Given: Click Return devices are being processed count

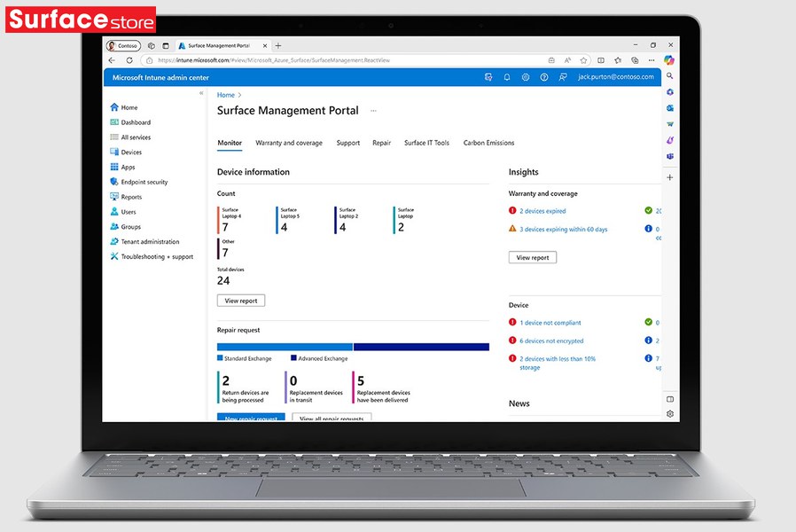Looking at the screenshot, I should [226, 380].
